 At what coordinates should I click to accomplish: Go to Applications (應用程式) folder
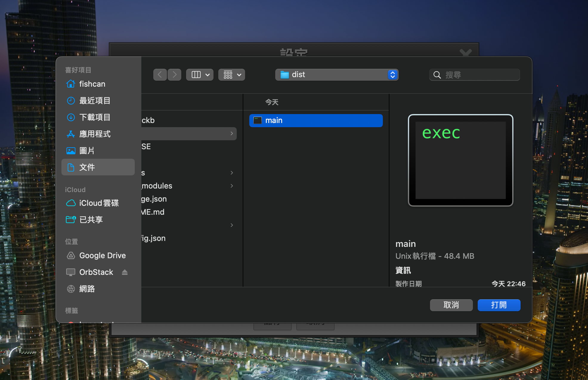coord(95,134)
